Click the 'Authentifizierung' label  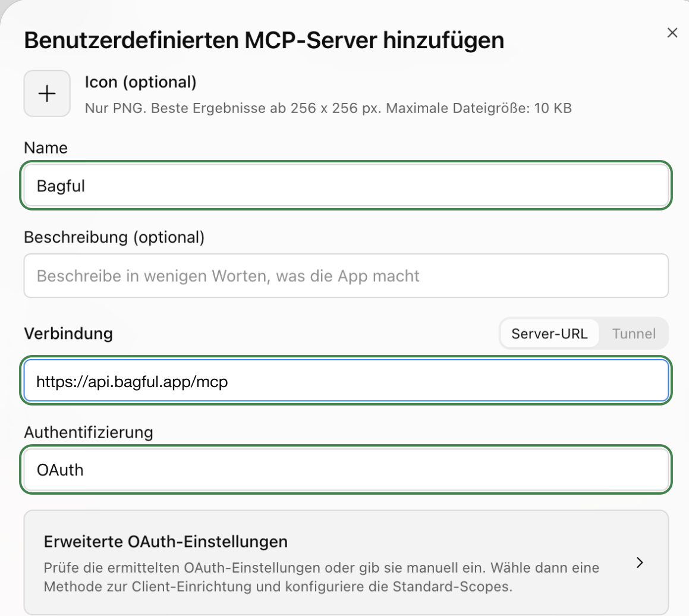tap(89, 432)
